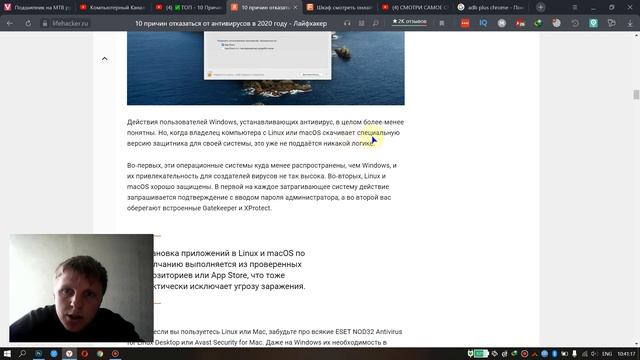Click the magnifier icon in the address bar
This screenshot has height=360, width=640.
375,24
